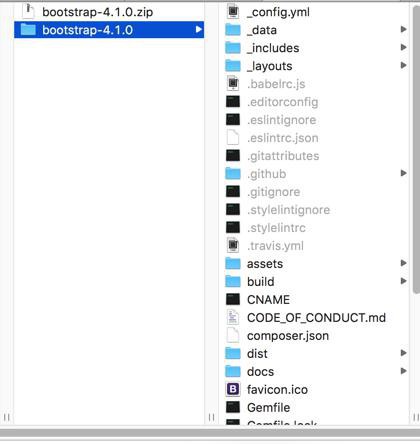Select the CODE_OF_CONDUCT.md file name
Screen dimensions: 420x444
tap(316, 318)
